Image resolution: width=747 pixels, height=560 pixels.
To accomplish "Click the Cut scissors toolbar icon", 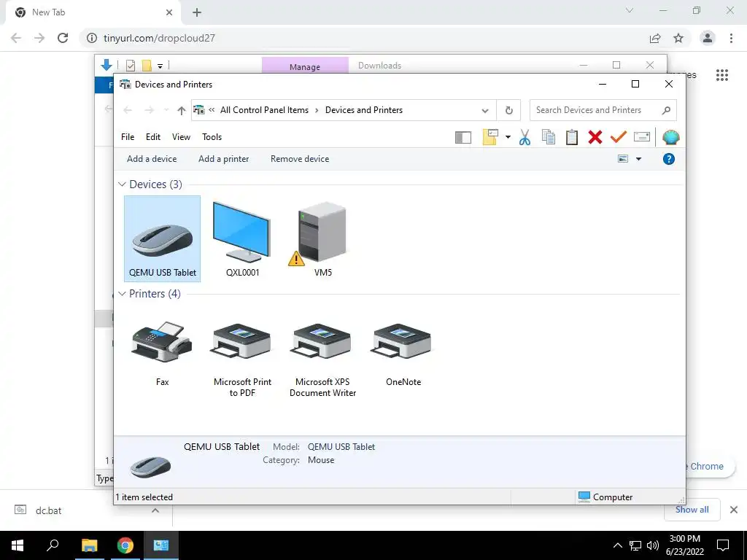I will coord(525,138).
